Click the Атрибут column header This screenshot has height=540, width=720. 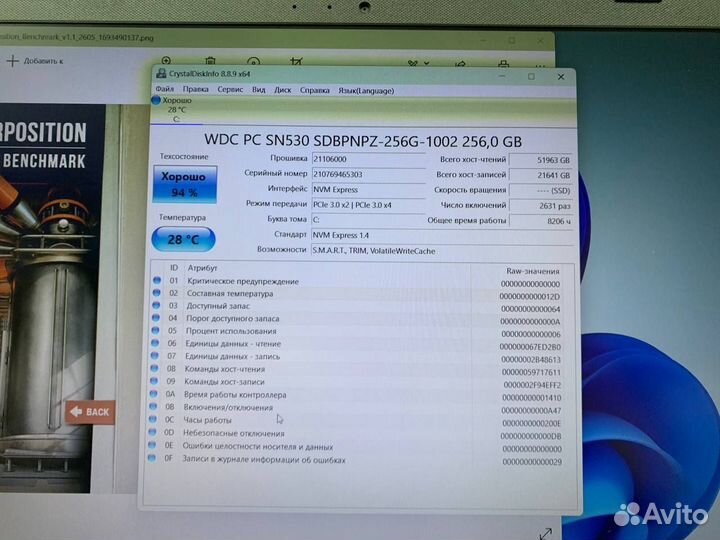202,268
